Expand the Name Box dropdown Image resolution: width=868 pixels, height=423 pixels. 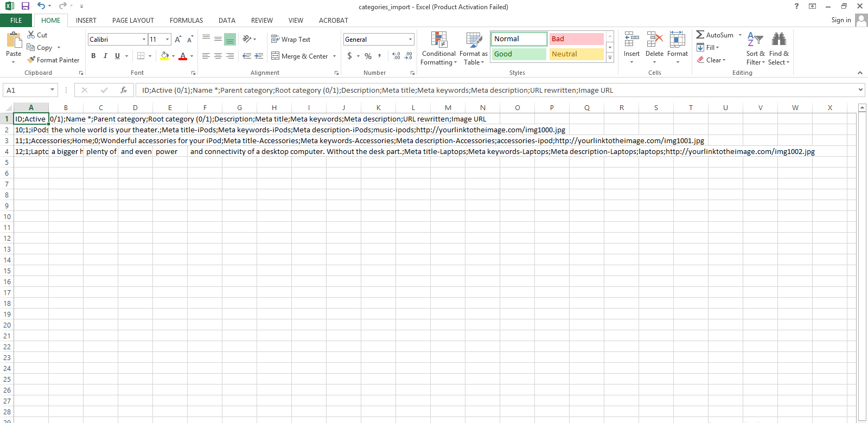(52, 90)
